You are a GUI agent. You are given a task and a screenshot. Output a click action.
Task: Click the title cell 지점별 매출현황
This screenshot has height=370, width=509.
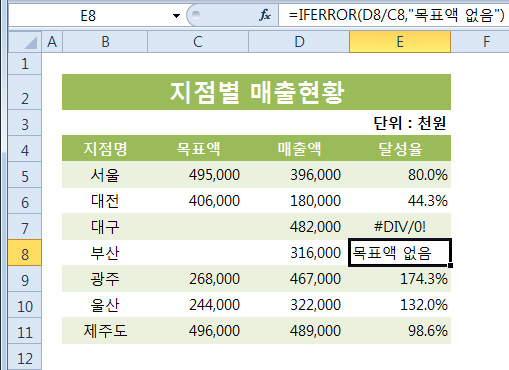[x=256, y=92]
